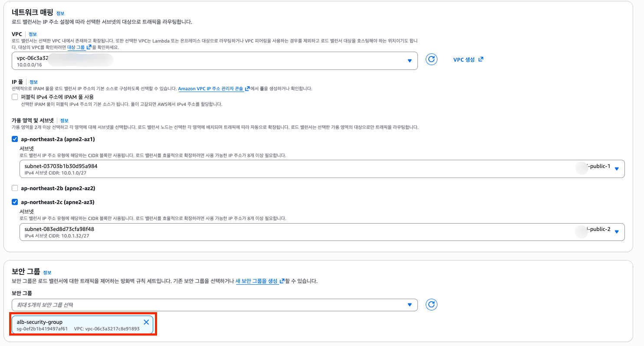Click 정보 link next to 네트워크 매핑
Screen dimensions: 644x346
click(x=60, y=13)
